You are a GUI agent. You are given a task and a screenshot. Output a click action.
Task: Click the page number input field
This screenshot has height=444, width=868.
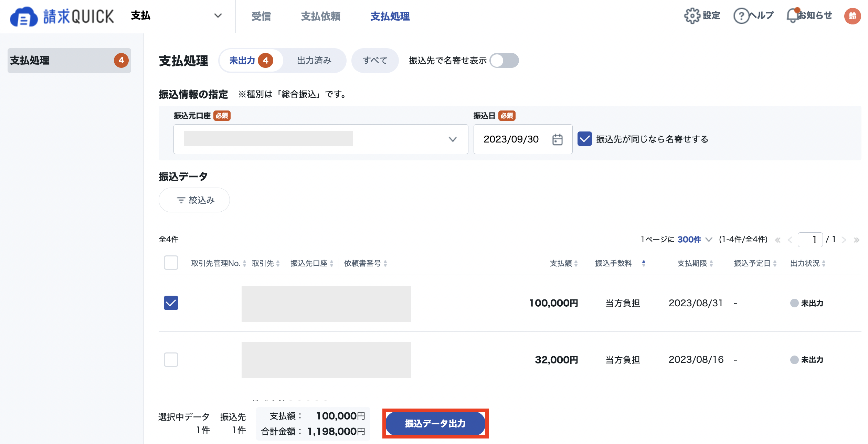810,240
